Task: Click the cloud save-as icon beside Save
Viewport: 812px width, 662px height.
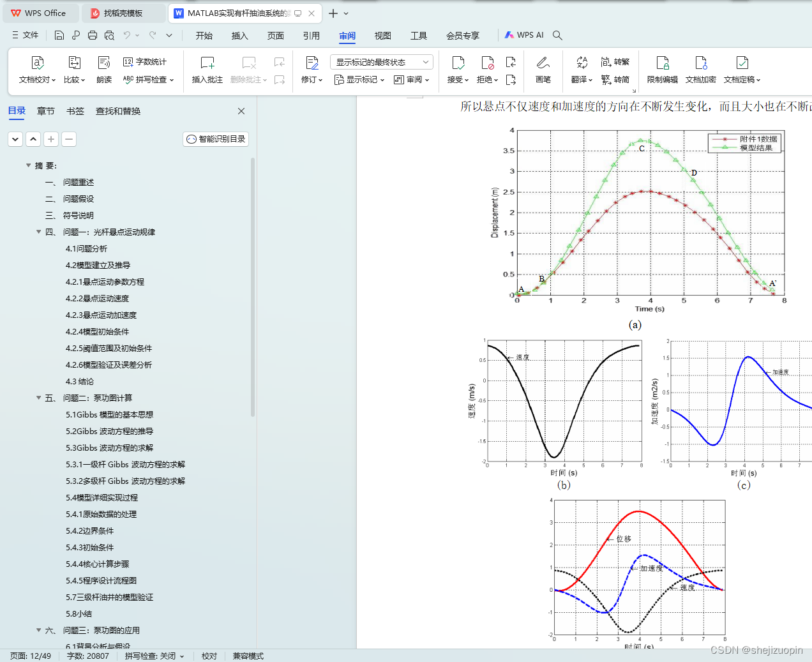Action: [76, 35]
